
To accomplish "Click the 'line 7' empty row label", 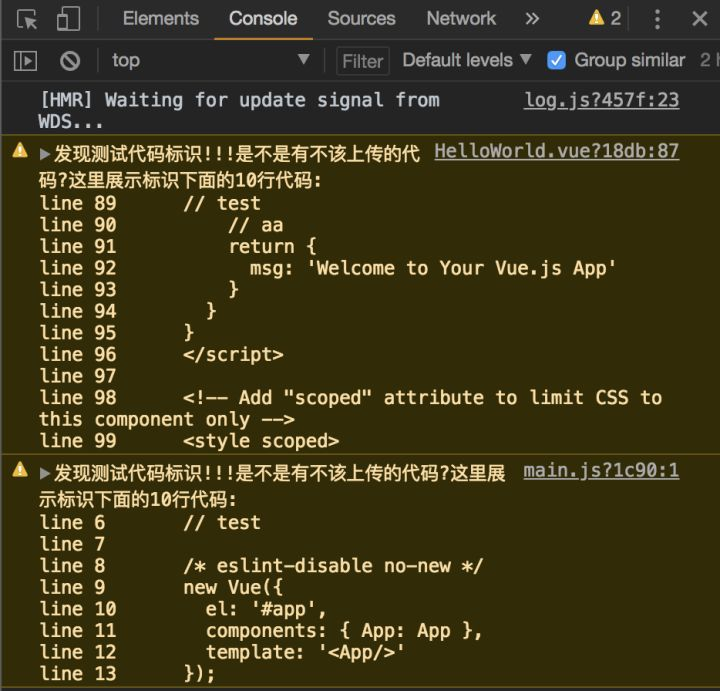I will pyautogui.click(x=72, y=544).
